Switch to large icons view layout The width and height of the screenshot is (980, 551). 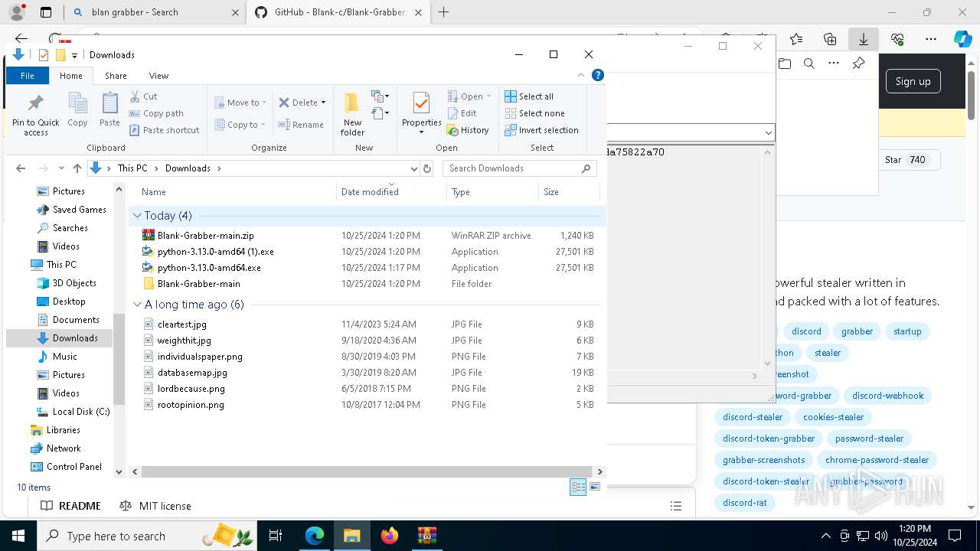[595, 487]
